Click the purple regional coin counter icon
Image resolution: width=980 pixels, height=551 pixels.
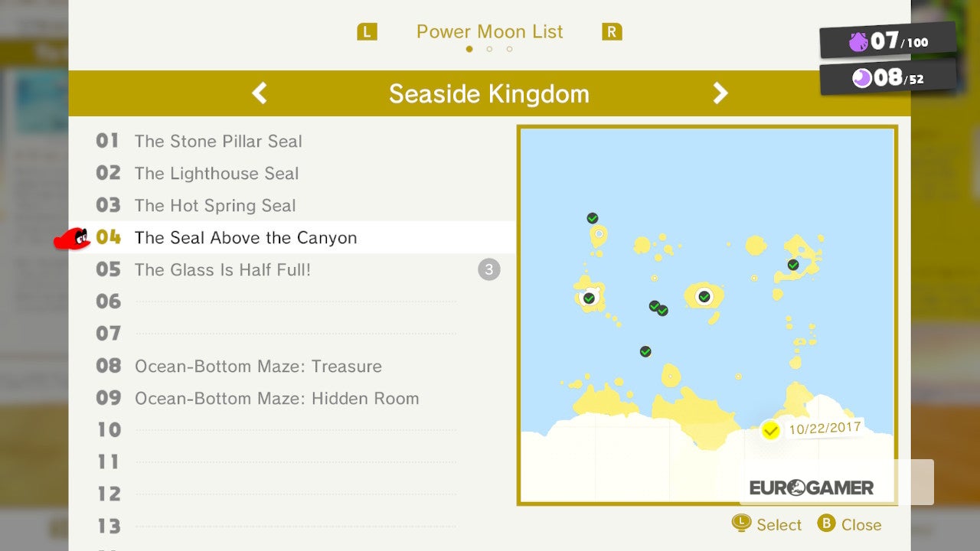[x=858, y=42]
